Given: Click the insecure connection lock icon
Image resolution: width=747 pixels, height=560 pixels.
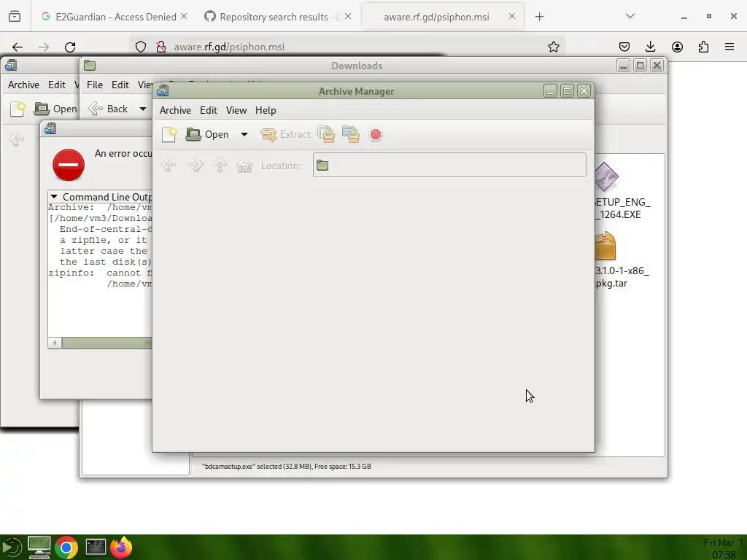Looking at the screenshot, I should click(161, 47).
